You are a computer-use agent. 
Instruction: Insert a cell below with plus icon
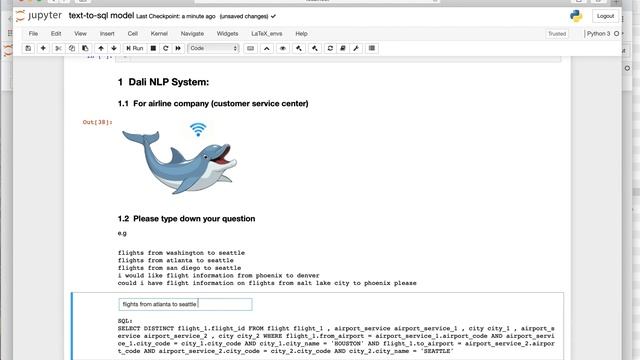pos(43,48)
